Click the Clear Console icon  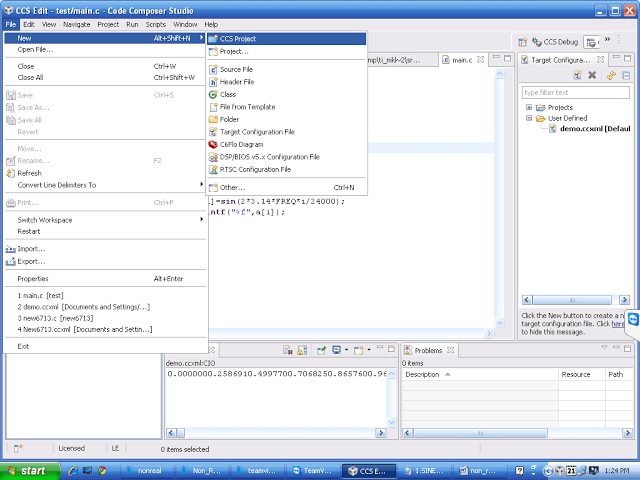click(x=287, y=350)
